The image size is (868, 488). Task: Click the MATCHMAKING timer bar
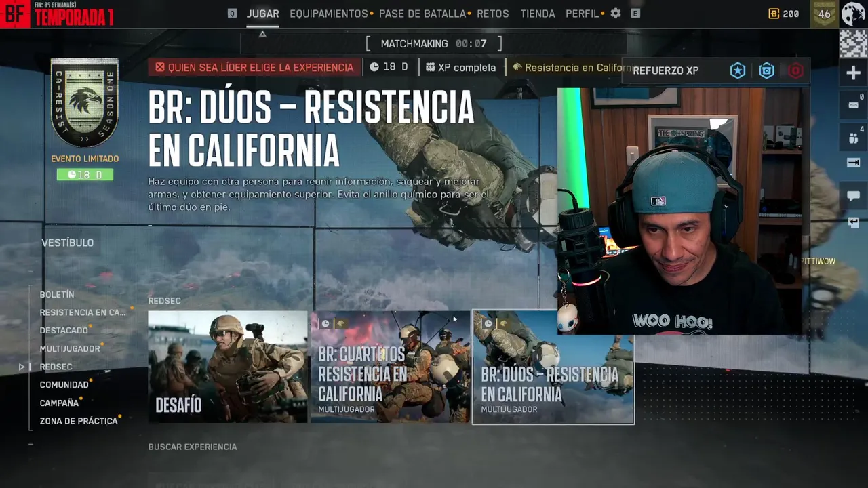coord(434,43)
